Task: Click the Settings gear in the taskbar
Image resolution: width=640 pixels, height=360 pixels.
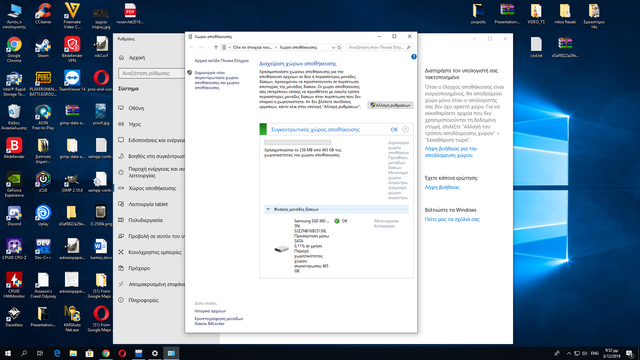Action: pyautogui.click(x=155, y=353)
